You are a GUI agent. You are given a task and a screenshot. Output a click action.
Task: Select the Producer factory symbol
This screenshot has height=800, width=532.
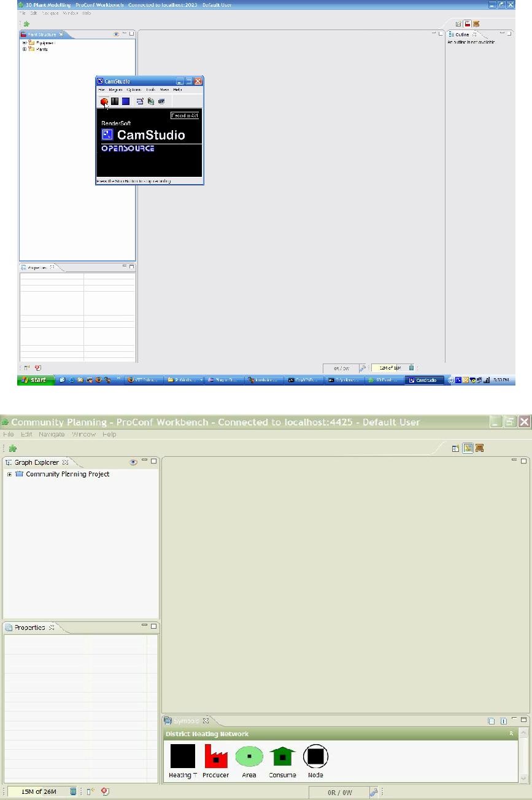[216, 761]
